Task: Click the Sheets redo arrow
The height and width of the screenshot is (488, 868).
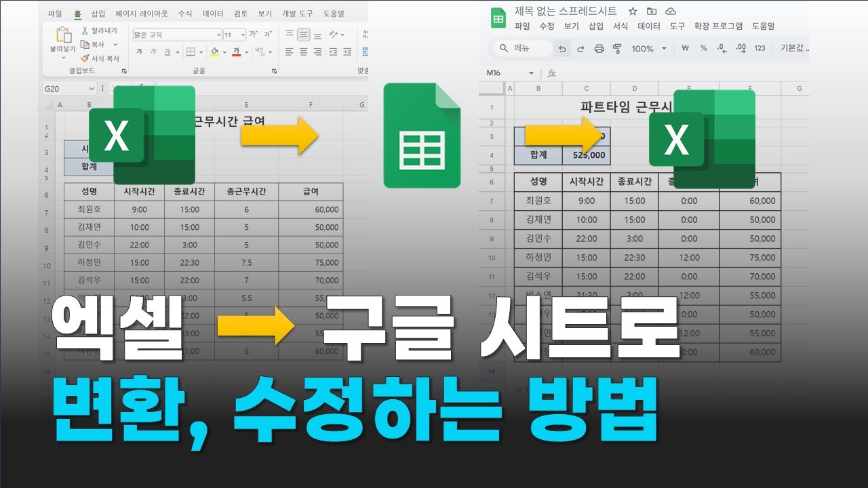Action: 580,48
